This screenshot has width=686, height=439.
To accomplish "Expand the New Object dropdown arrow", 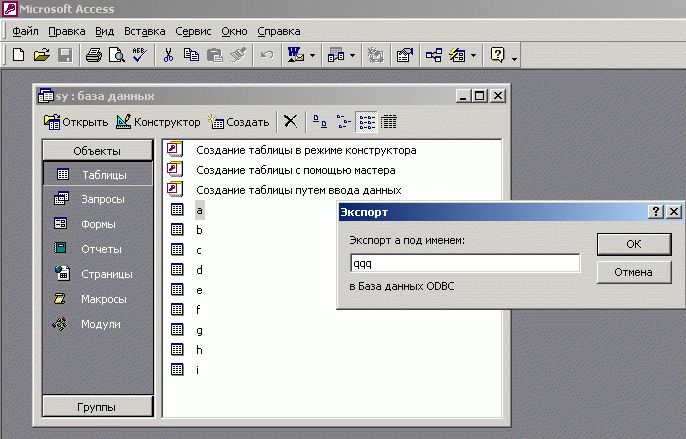I will [x=473, y=56].
